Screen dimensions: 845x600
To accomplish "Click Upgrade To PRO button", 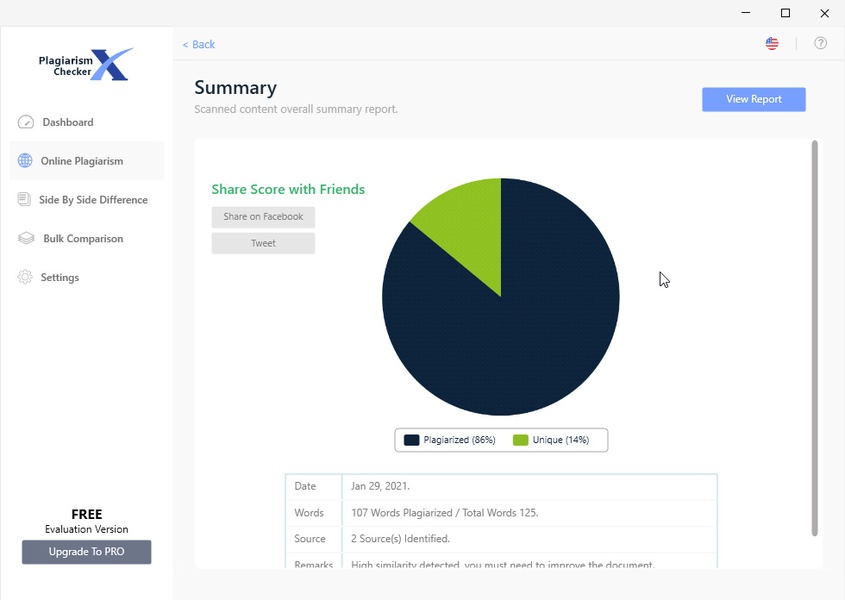I will tap(87, 552).
